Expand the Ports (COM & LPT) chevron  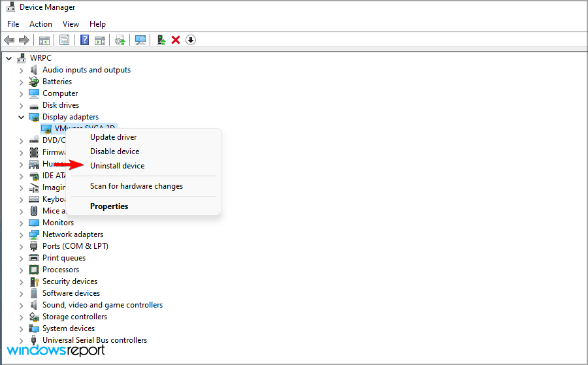pyautogui.click(x=22, y=246)
